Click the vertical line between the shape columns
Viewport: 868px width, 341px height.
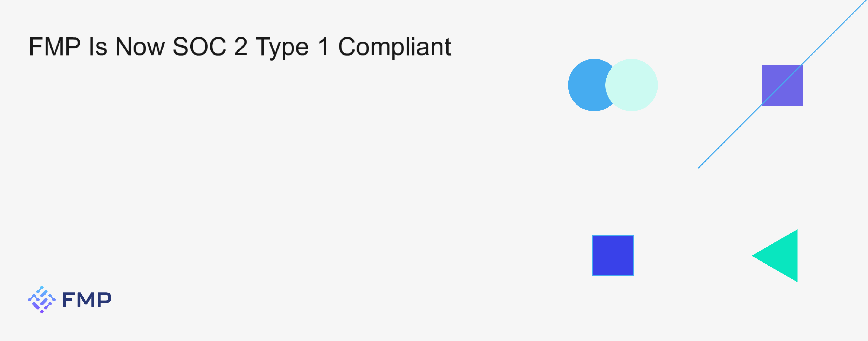698,256
